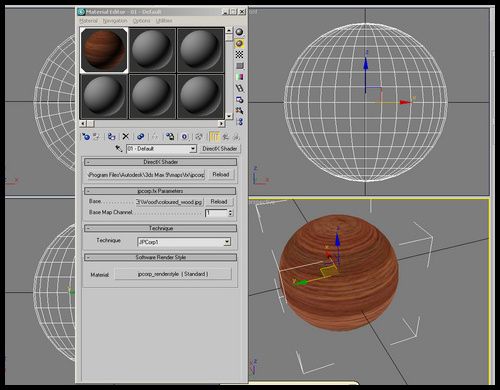Screen dimensions: 500x390
Task: Open the Material menu
Action: pyautogui.click(x=88, y=21)
